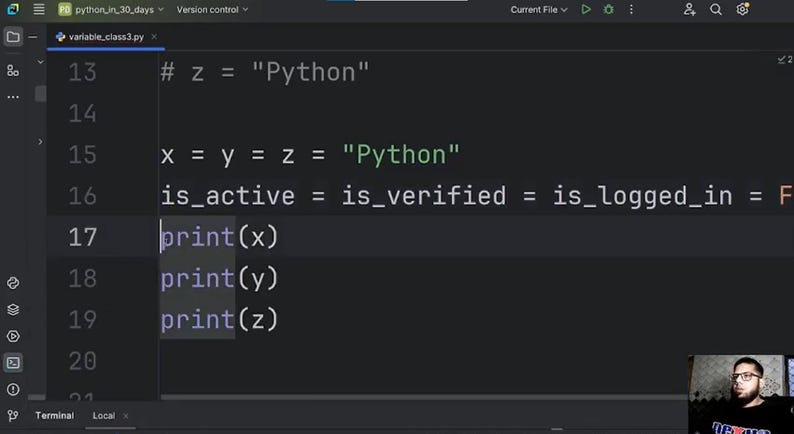
Task: Expand the collapsed tree node chevron
Action: [41, 142]
